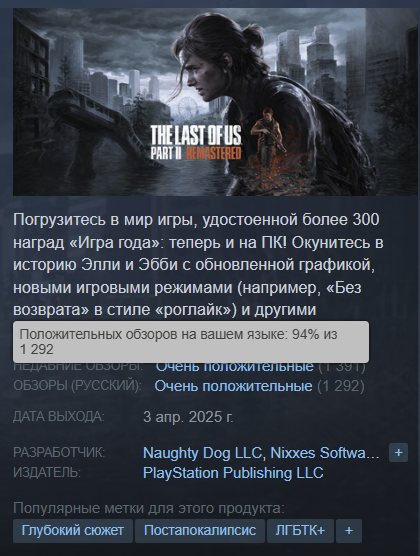
Task: Click the recent review count (1 391)
Action: (342, 367)
